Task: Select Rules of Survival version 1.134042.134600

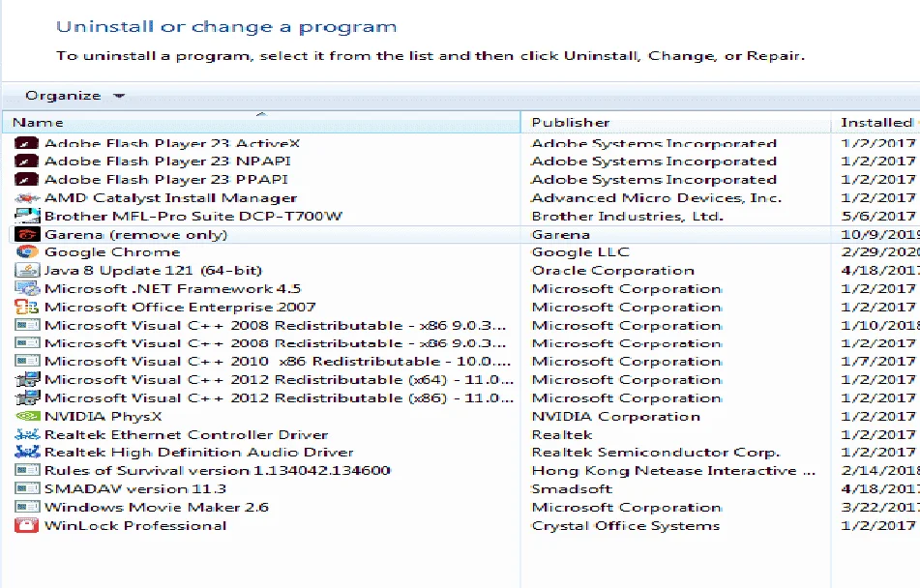Action: 217,470
